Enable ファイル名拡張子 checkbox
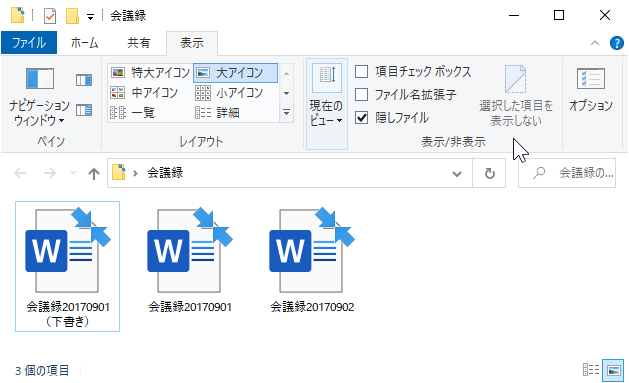This screenshot has width=629, height=383. point(361,95)
